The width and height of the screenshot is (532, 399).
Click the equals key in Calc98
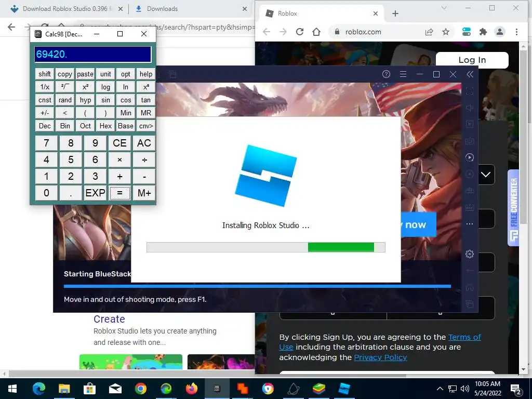click(120, 193)
